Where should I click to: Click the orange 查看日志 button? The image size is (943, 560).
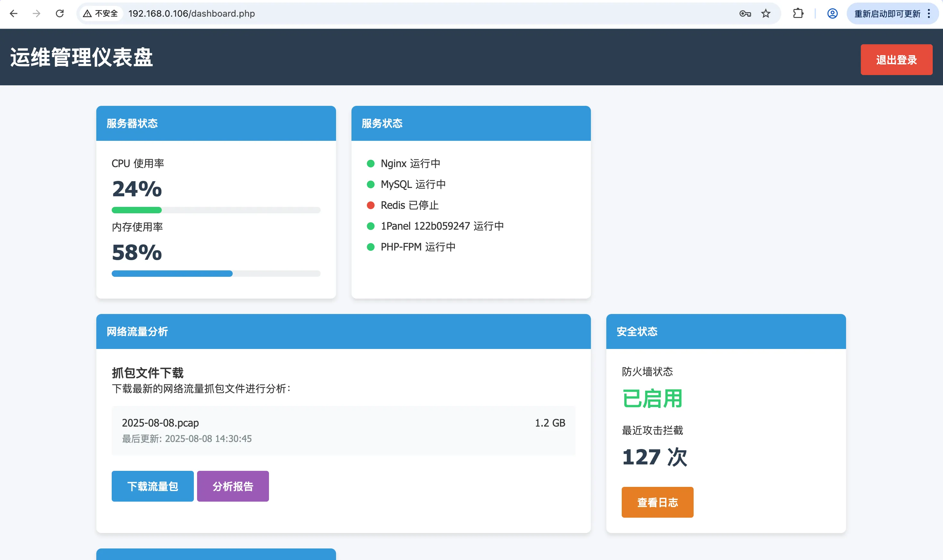tap(657, 502)
